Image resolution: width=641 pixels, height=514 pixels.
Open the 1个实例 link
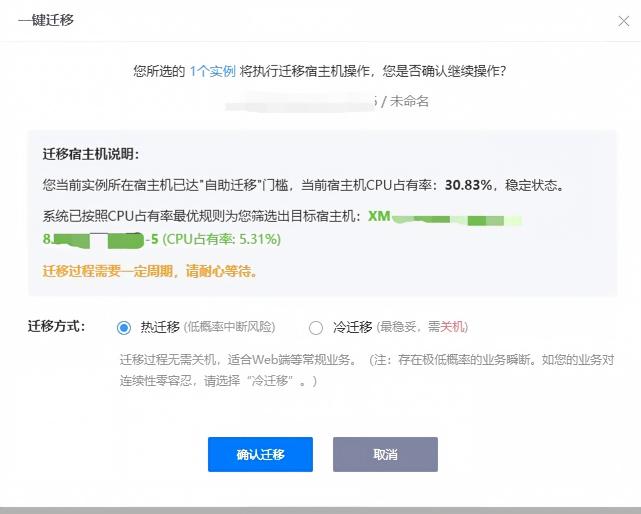coord(212,71)
